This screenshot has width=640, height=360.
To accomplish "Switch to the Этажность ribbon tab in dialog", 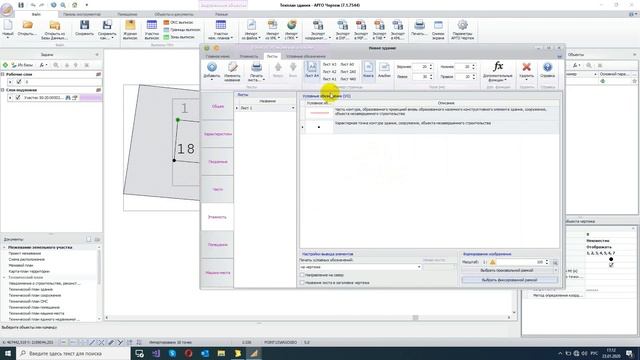I will coord(249,56).
